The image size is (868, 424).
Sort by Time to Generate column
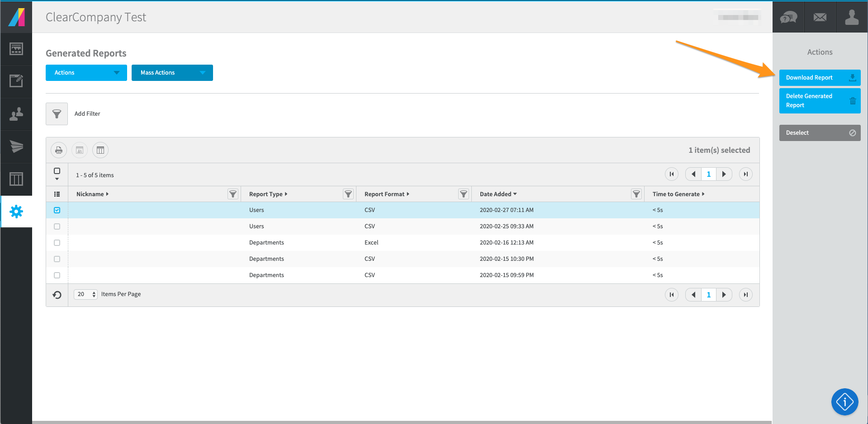tap(678, 194)
